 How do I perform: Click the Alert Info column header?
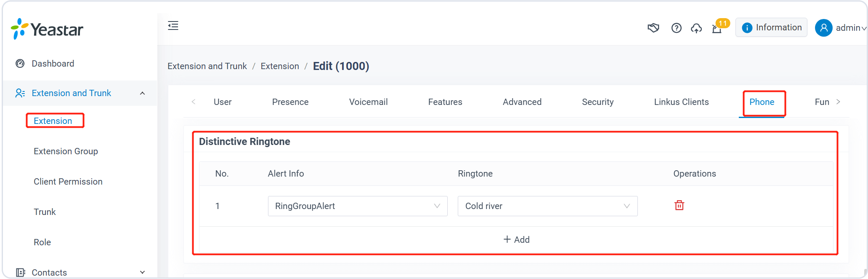point(286,174)
